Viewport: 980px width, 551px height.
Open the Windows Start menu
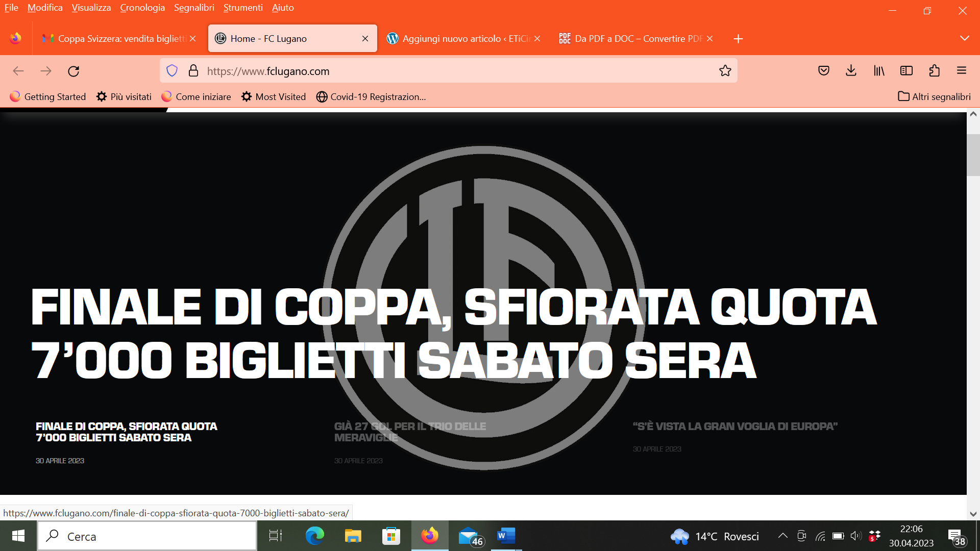pyautogui.click(x=18, y=536)
